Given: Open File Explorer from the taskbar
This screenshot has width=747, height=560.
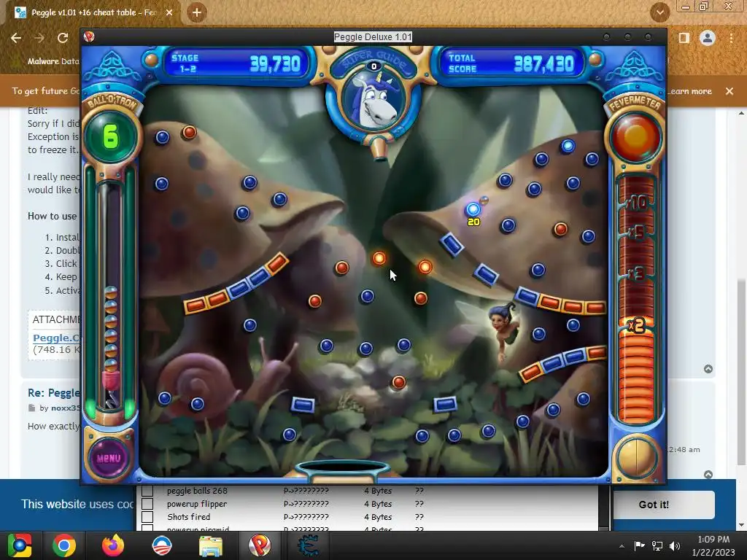Looking at the screenshot, I should 211,545.
